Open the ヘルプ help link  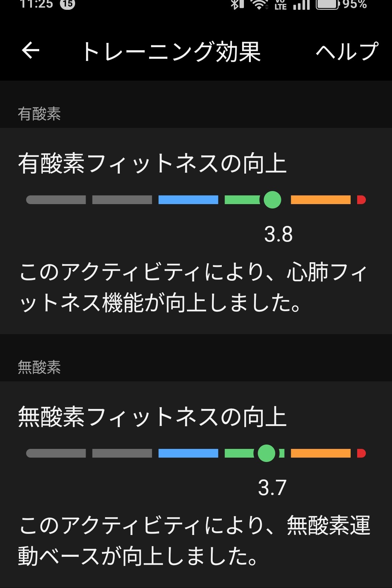click(x=347, y=51)
